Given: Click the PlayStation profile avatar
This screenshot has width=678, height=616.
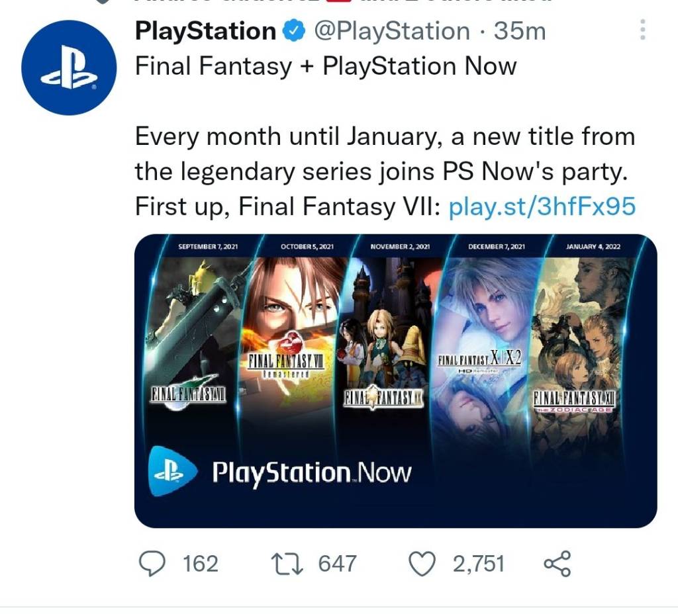Looking at the screenshot, I should click(69, 67).
